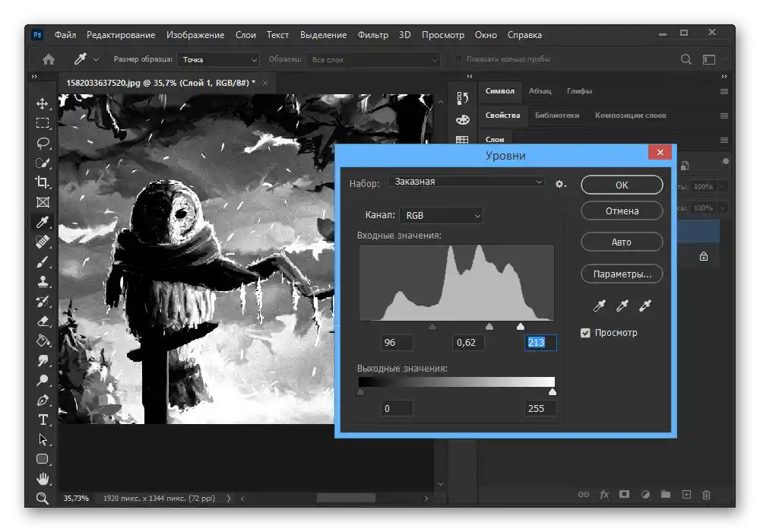Click the white point eyedropper in Levels

(x=644, y=306)
